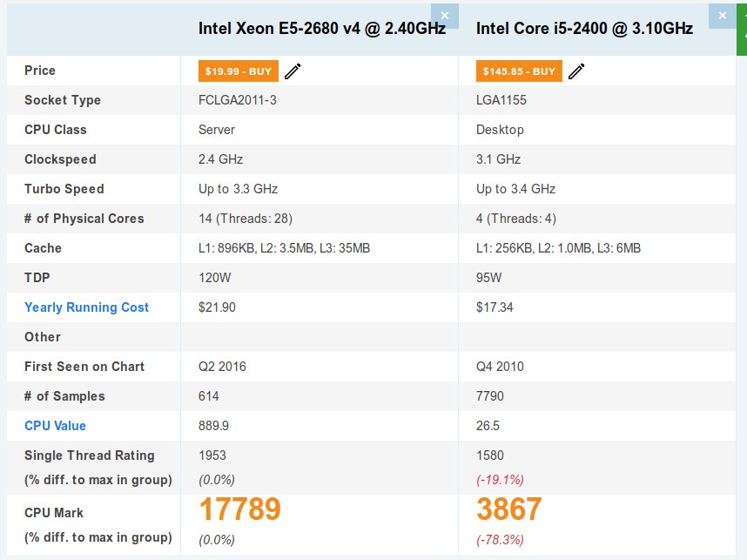This screenshot has height=560, width=747.
Task: Click the pencil icon beside $145.85
Action: click(576, 71)
